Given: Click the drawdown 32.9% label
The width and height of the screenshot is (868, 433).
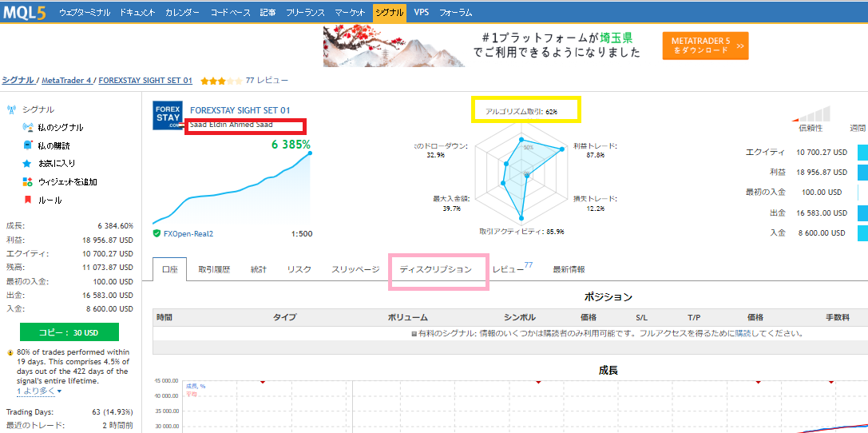Looking at the screenshot, I should (441, 151).
